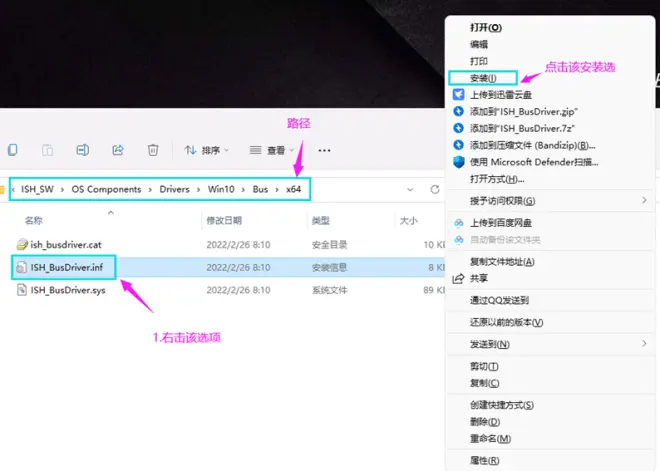Viewport: 660px width, 471px height.
Task: Expand chevron after Drivers breadcrumb
Action: click(x=198, y=189)
